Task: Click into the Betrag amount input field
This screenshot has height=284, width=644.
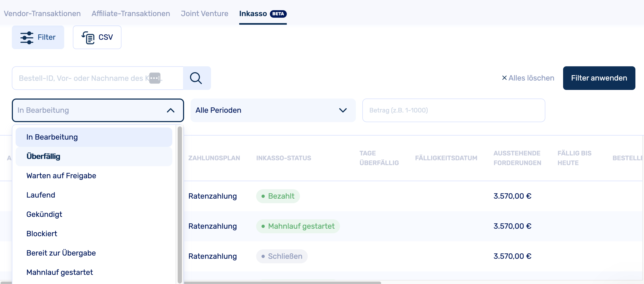Action: pos(453,110)
